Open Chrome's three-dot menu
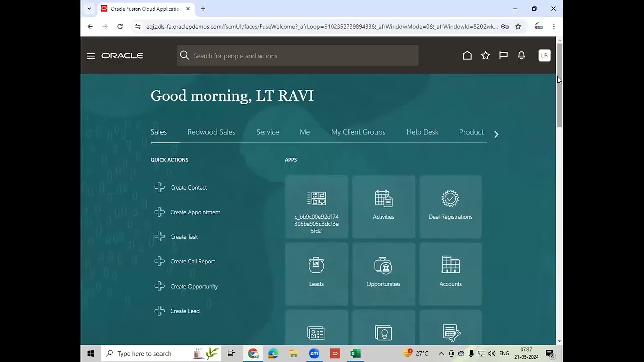Viewport: 644px width, 362px height. (554, 26)
